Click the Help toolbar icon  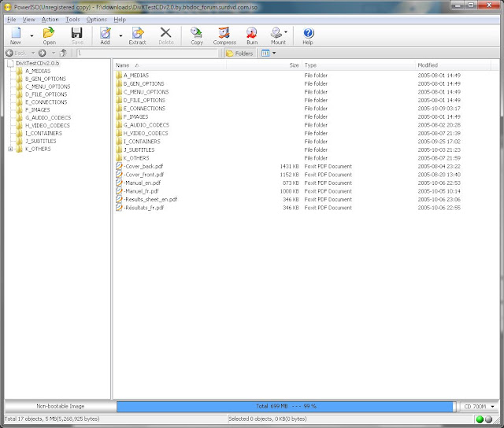(308, 35)
